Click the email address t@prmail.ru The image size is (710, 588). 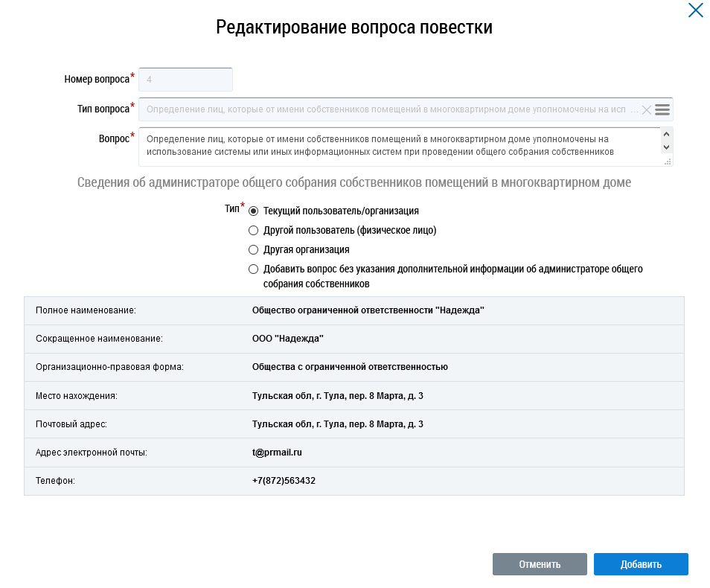(x=277, y=453)
